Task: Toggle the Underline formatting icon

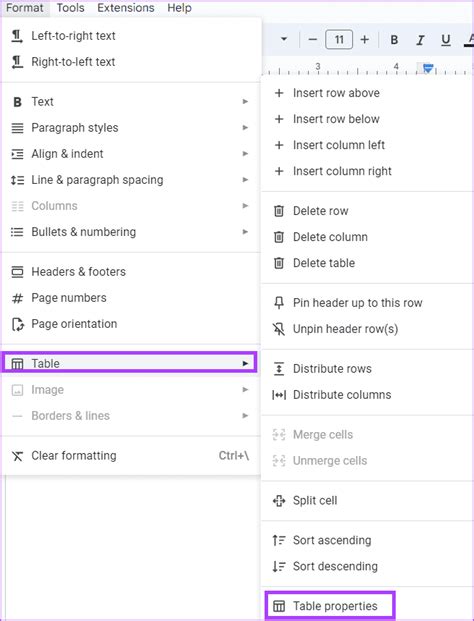Action: [x=446, y=40]
